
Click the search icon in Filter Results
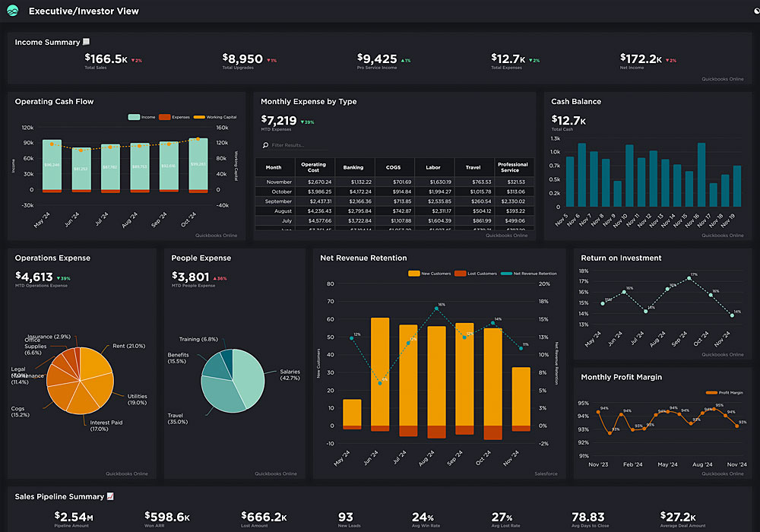click(x=265, y=144)
